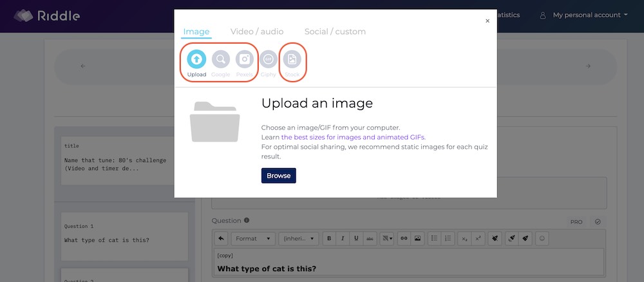Close the upload image dialog
Screen dimensions: 644x282
pyautogui.click(x=488, y=21)
